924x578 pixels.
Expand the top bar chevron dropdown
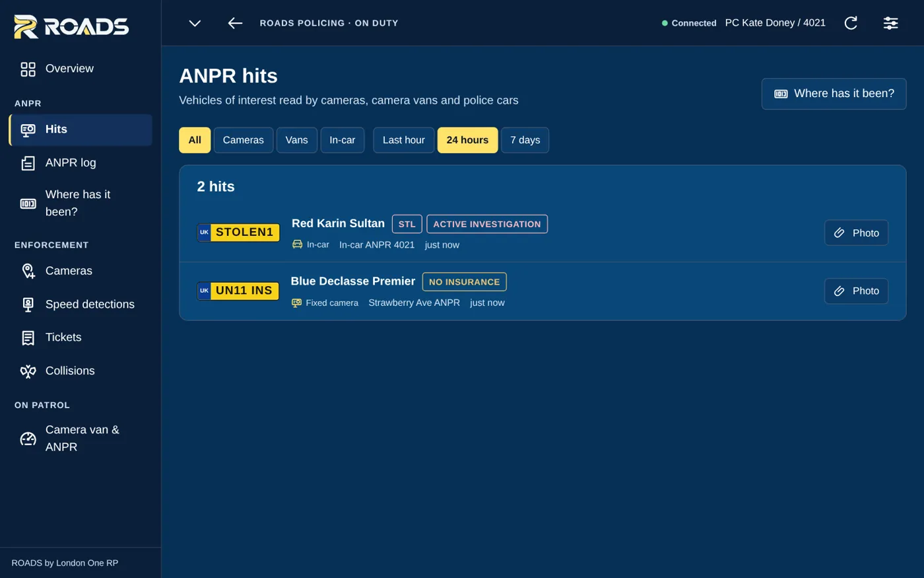[x=195, y=23]
